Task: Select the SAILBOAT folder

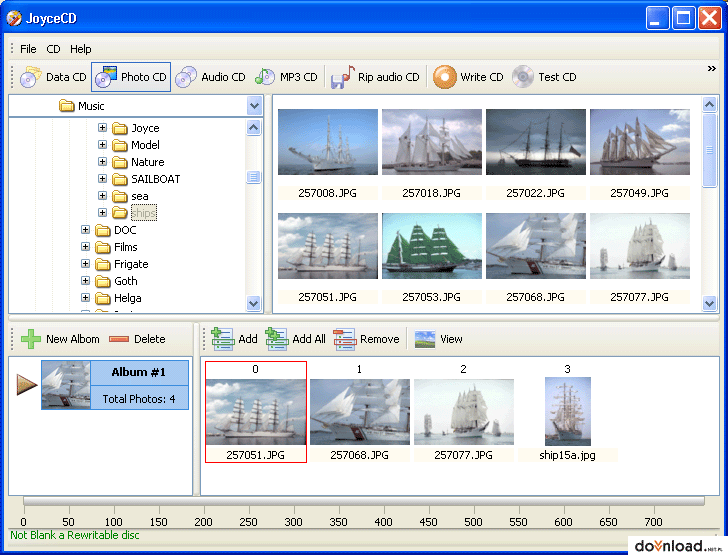Action: (156, 179)
